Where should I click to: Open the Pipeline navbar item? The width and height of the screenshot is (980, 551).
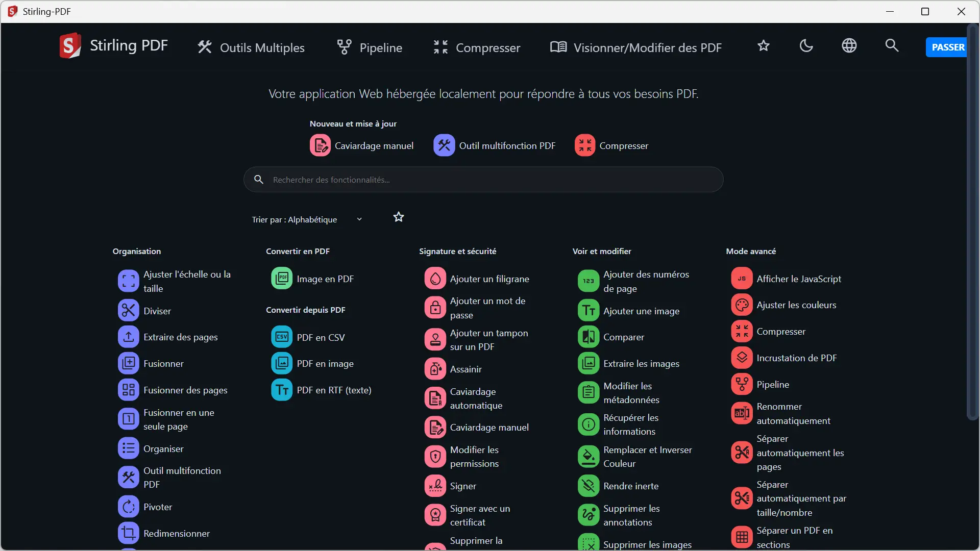(370, 47)
